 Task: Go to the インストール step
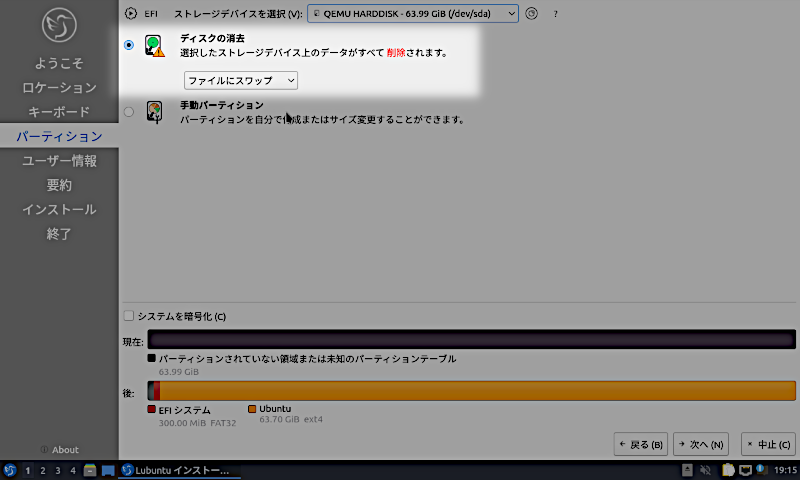coord(59,209)
